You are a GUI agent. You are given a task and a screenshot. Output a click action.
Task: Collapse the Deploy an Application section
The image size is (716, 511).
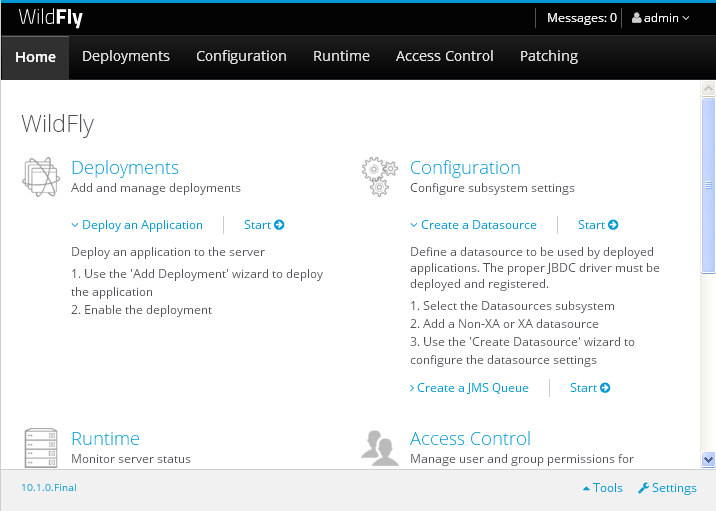click(x=137, y=225)
